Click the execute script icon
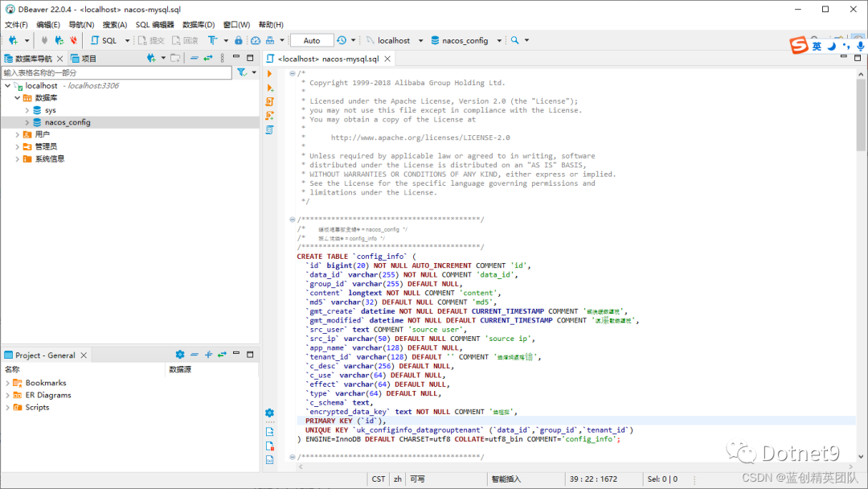The image size is (868, 489). point(269,102)
